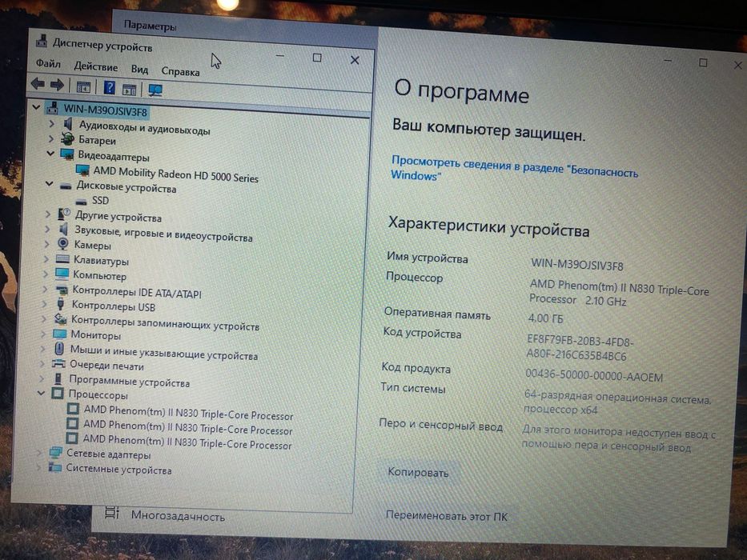Click the folder icon beside Системные устройства

pos(54,467)
